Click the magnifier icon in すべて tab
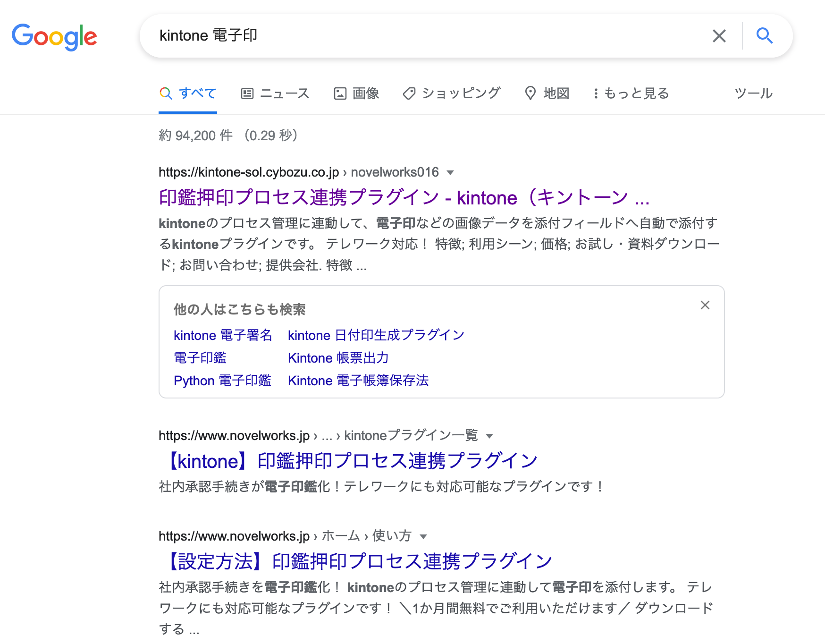 click(x=166, y=93)
